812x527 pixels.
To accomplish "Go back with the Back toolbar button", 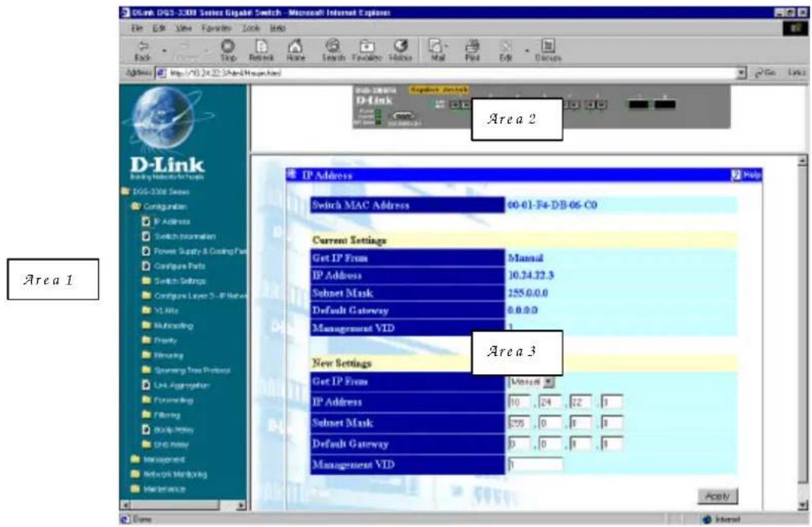I will [x=142, y=51].
